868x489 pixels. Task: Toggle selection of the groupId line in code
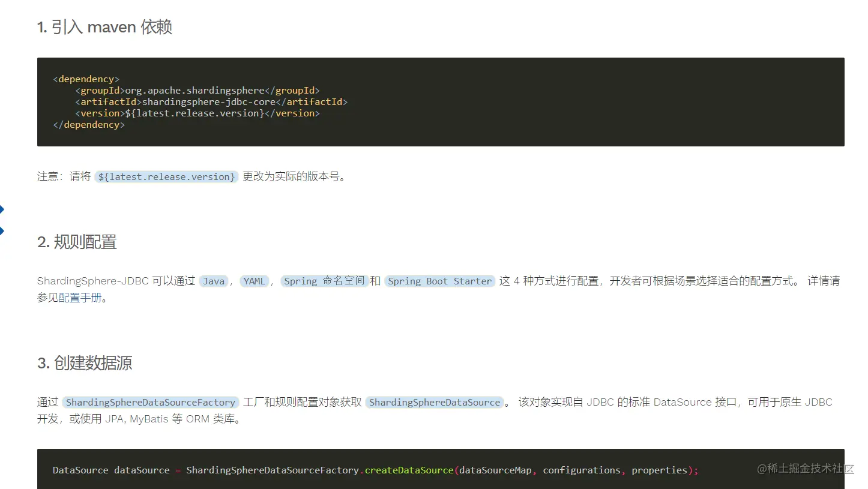click(197, 90)
